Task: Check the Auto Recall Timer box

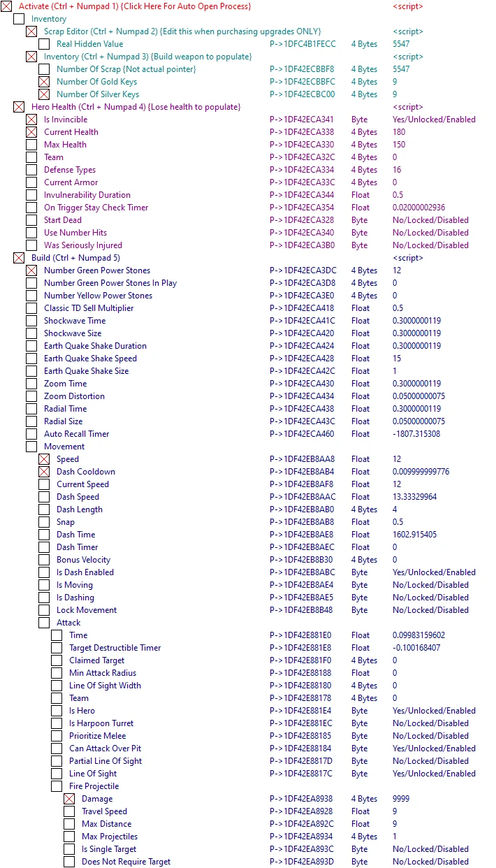Action: [x=31, y=434]
